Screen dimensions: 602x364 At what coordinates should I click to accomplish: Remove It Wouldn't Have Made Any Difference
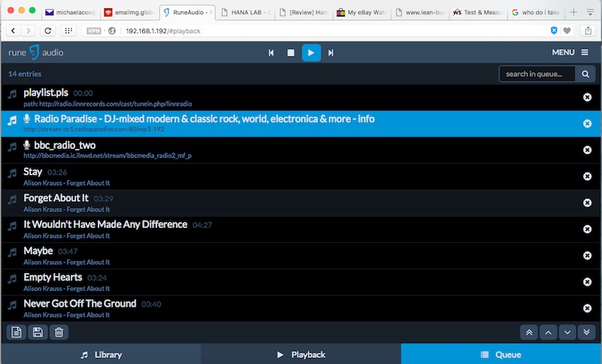click(587, 229)
